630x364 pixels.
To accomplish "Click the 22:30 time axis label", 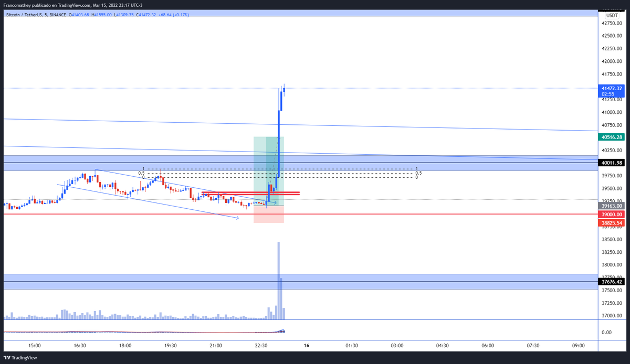I will 261,346.
